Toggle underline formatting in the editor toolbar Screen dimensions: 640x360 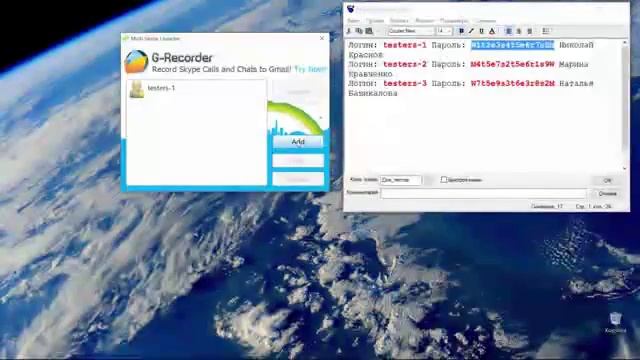[x=482, y=31]
